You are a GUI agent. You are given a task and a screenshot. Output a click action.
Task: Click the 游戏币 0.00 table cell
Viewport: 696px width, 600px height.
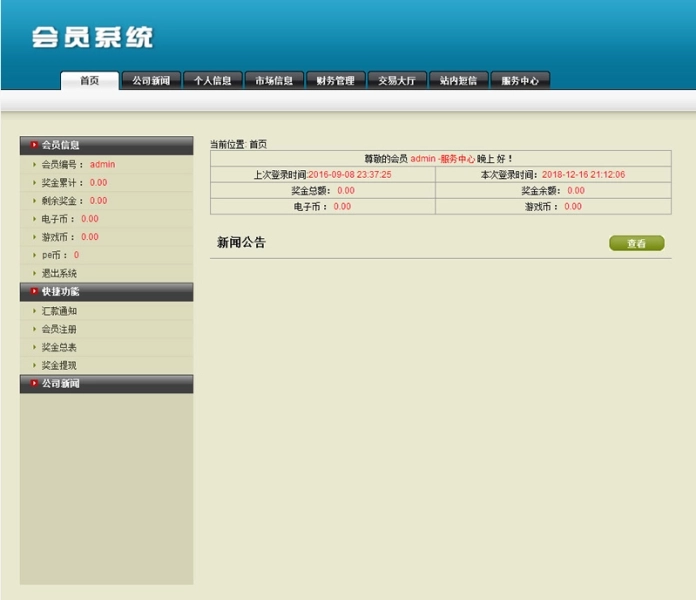pyautogui.click(x=554, y=206)
